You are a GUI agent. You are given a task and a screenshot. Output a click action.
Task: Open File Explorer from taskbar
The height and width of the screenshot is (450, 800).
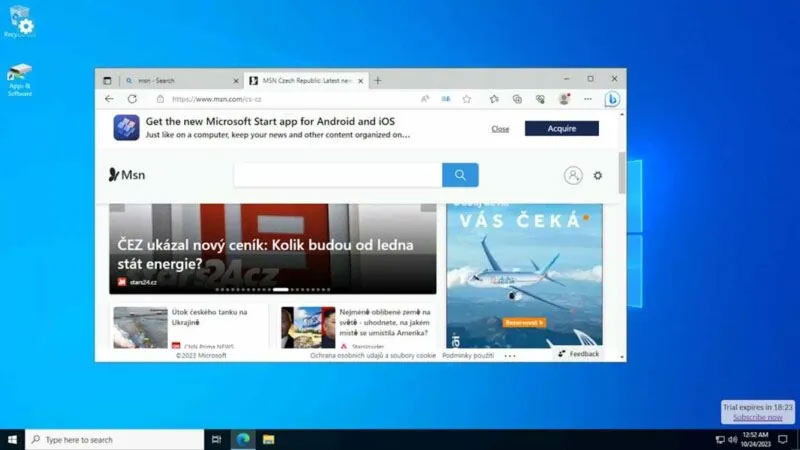(268, 439)
